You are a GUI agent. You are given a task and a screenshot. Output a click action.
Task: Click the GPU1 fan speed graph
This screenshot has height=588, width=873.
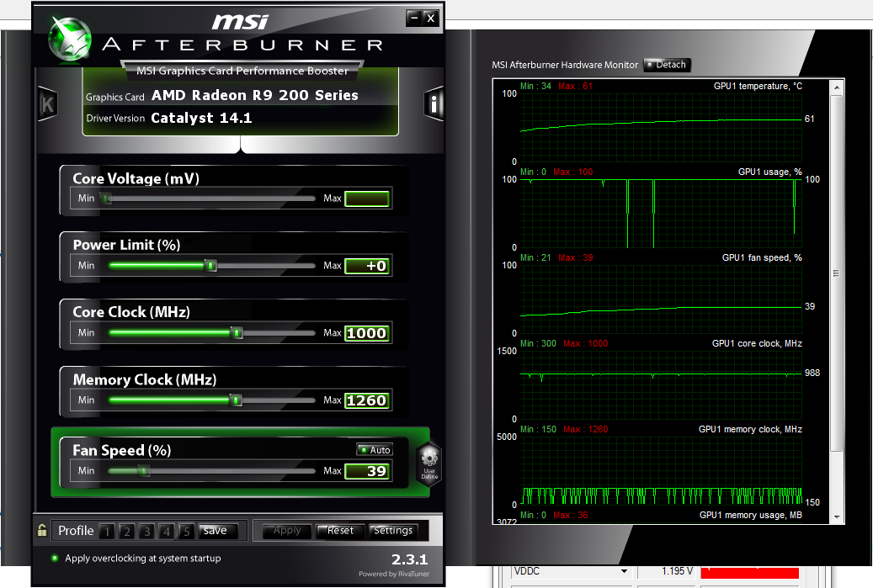point(662,299)
